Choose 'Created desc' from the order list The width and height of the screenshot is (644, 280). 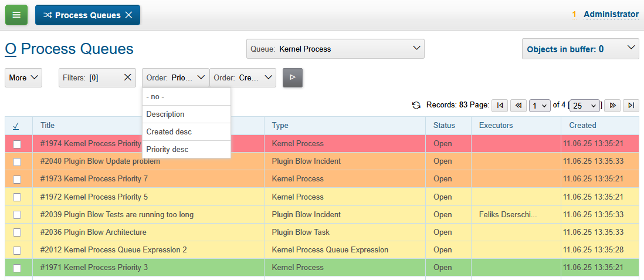[169, 132]
